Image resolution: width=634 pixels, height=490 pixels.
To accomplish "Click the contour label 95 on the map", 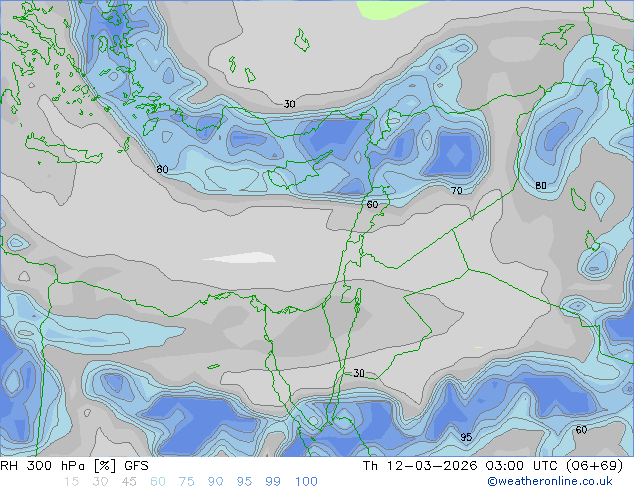I will [466, 437].
